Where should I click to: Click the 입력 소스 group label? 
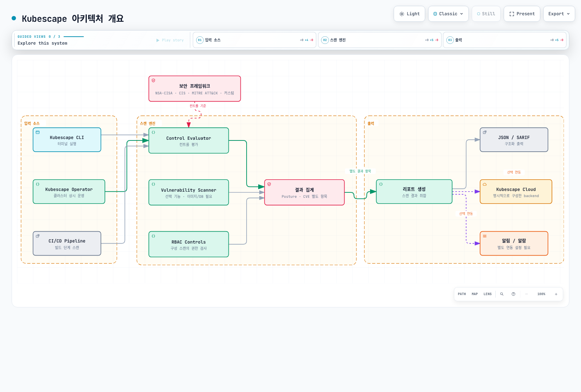tap(32, 123)
